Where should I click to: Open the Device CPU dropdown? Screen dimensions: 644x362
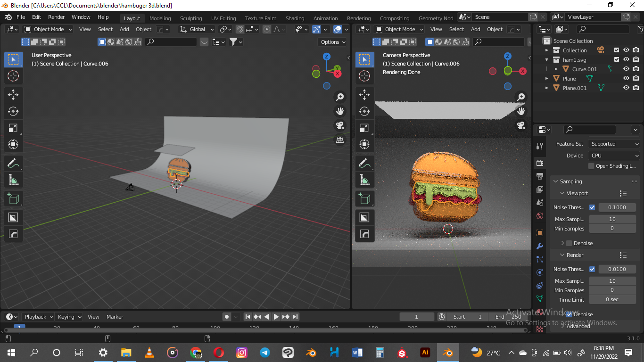614,156
